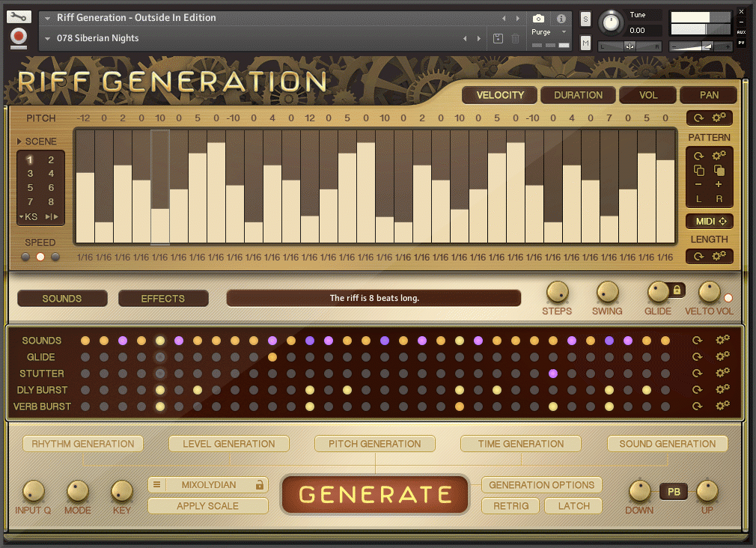This screenshot has height=548, width=756.
Task: Click RHYTHM GENERATION button
Action: (83, 444)
